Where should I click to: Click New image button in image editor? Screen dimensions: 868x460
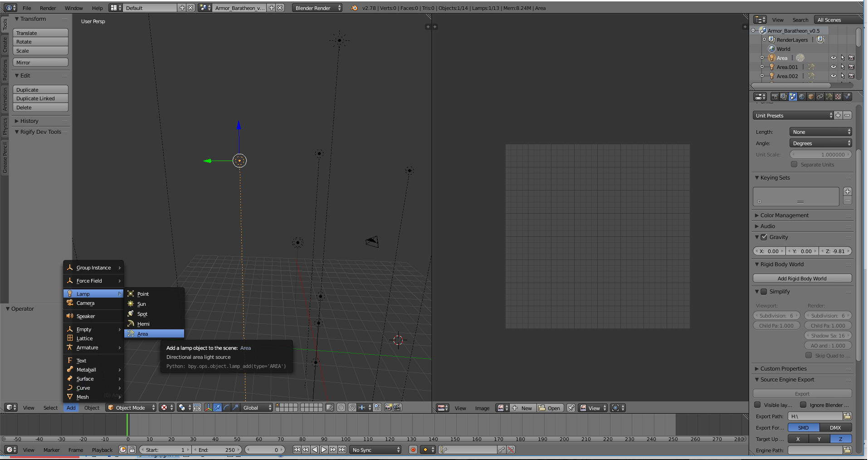point(523,408)
